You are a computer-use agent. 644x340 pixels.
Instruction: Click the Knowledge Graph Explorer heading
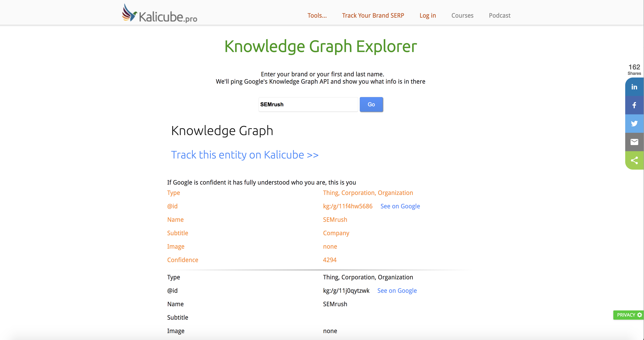pos(321,47)
